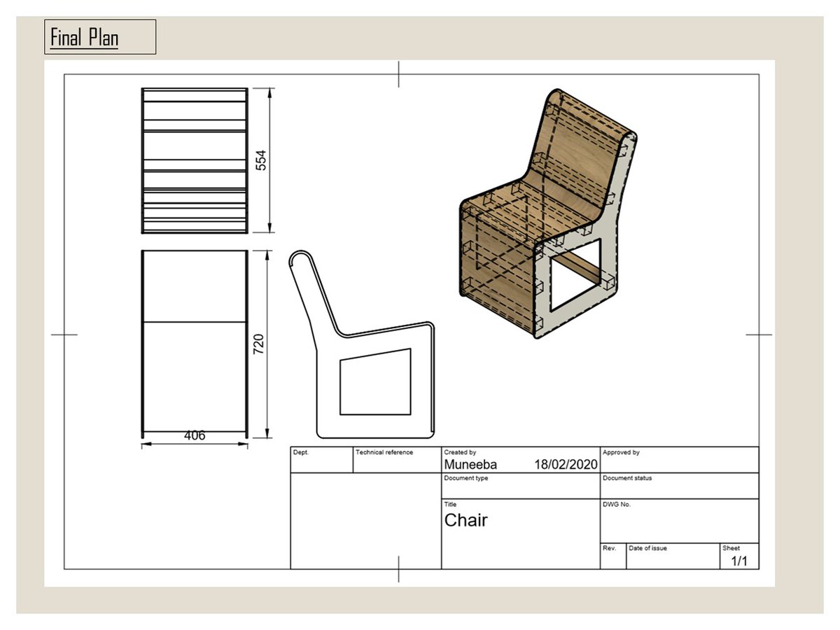This screenshot has height=630, width=840.
Task: Select the 720 height dimension value
Action: [258, 344]
